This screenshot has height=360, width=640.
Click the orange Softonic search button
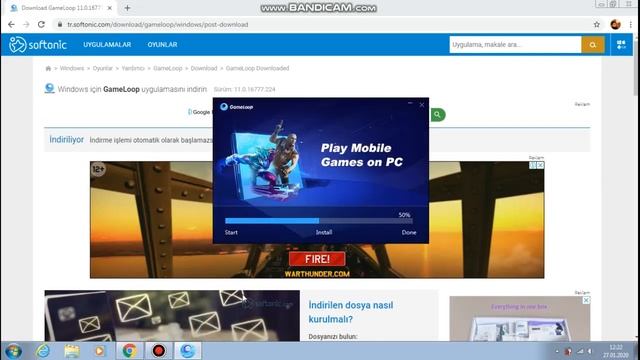[x=593, y=44]
